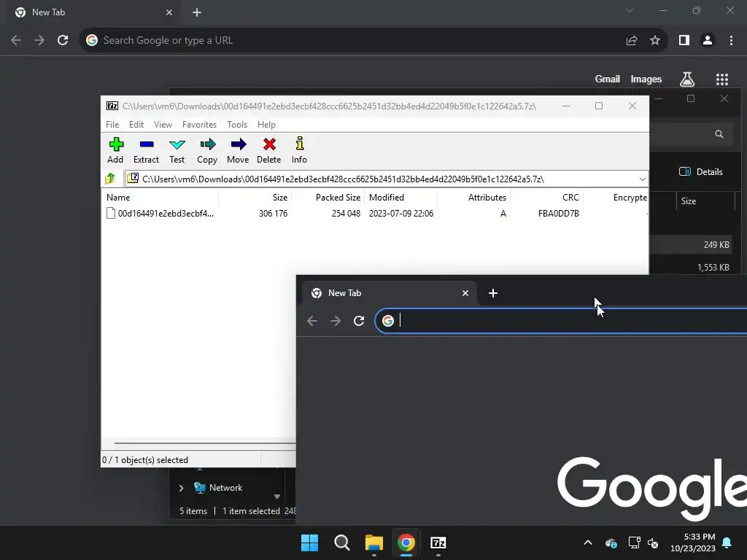Image resolution: width=747 pixels, height=560 pixels.
Task: Expand the 7-Zip address path dropdown
Action: [x=642, y=179]
